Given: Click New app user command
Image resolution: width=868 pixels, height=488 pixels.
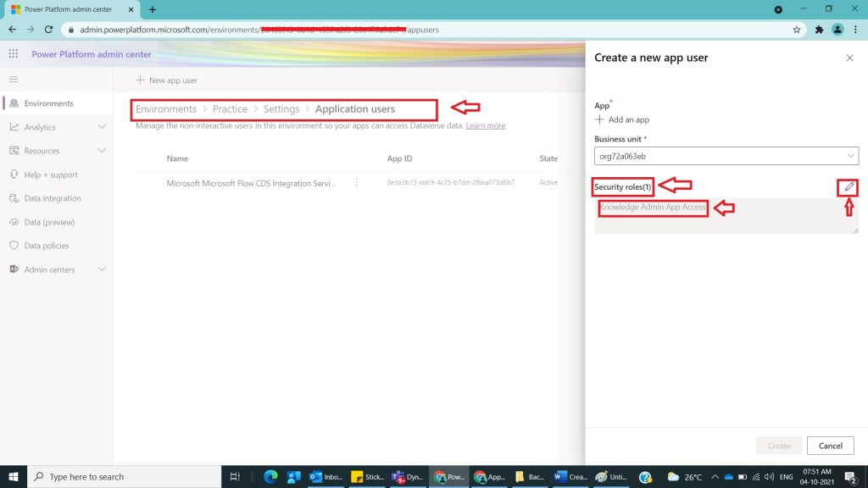Looking at the screenshot, I should pyautogui.click(x=166, y=80).
